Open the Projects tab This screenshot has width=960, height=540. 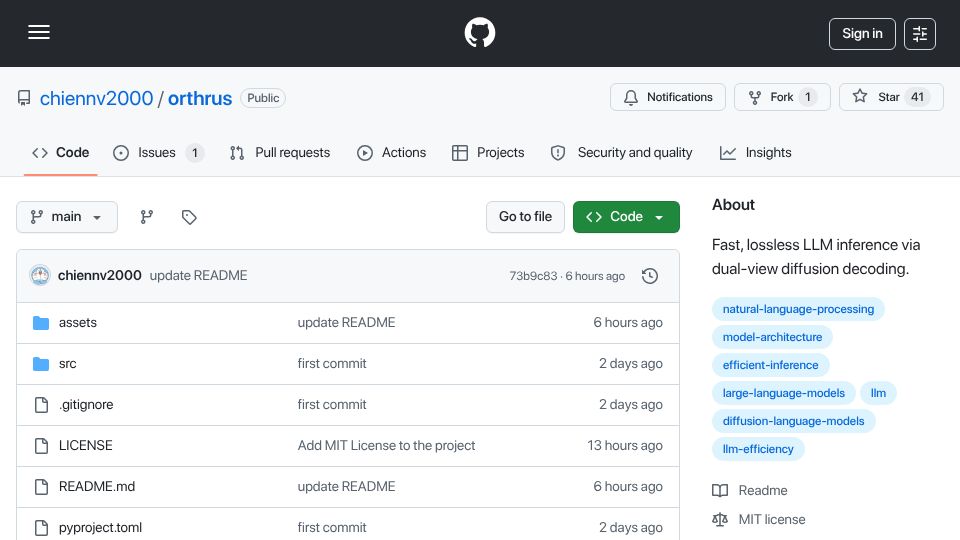tap(488, 152)
